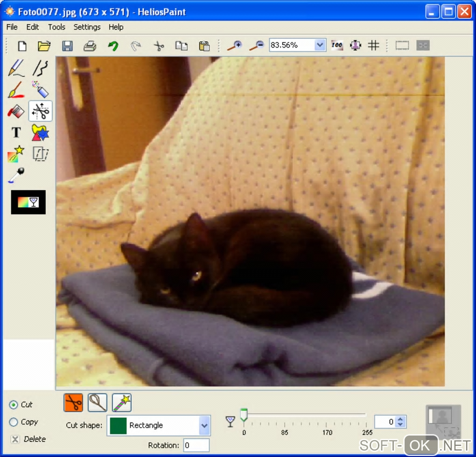This screenshot has height=457, width=476.
Task: Print using the printer icon
Action: point(90,46)
